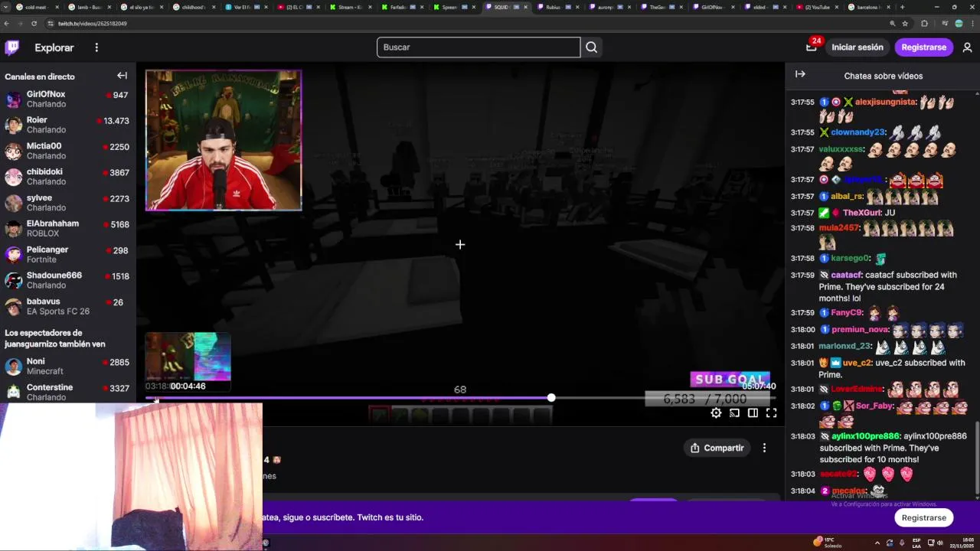This screenshot has height=551, width=980.
Task: Enter fullscreen on the video player
Action: tap(771, 413)
